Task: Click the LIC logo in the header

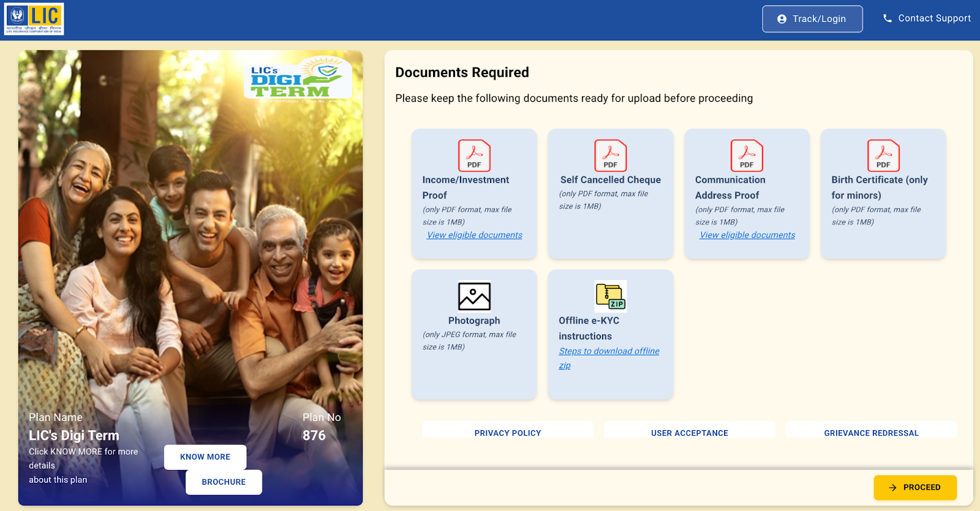Action: click(x=34, y=19)
